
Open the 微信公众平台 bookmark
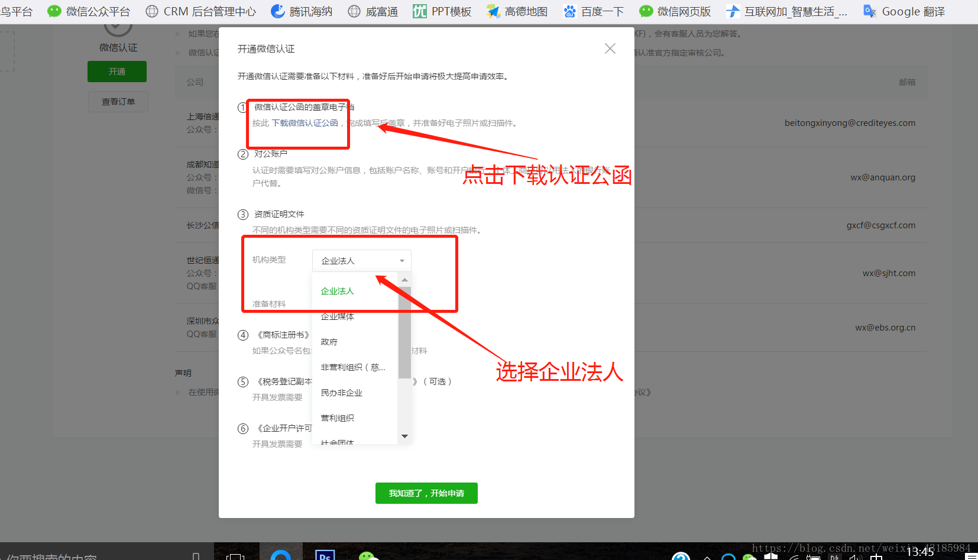(89, 11)
